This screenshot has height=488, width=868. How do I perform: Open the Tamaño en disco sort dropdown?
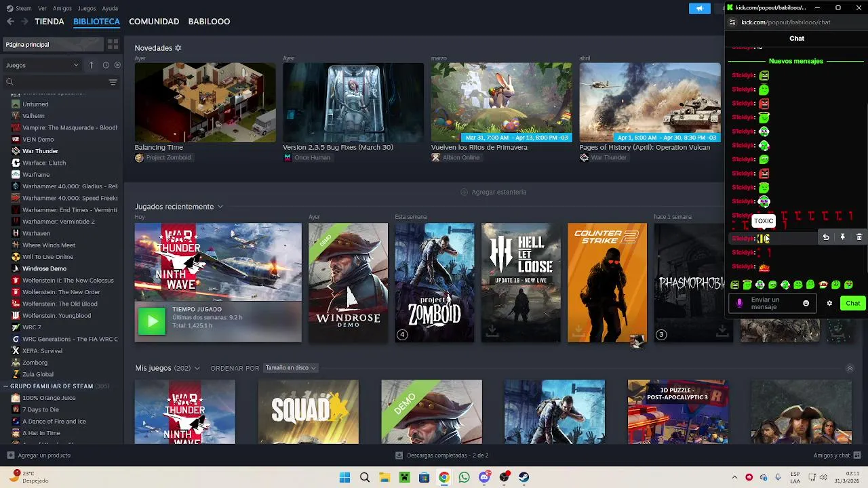pos(290,368)
